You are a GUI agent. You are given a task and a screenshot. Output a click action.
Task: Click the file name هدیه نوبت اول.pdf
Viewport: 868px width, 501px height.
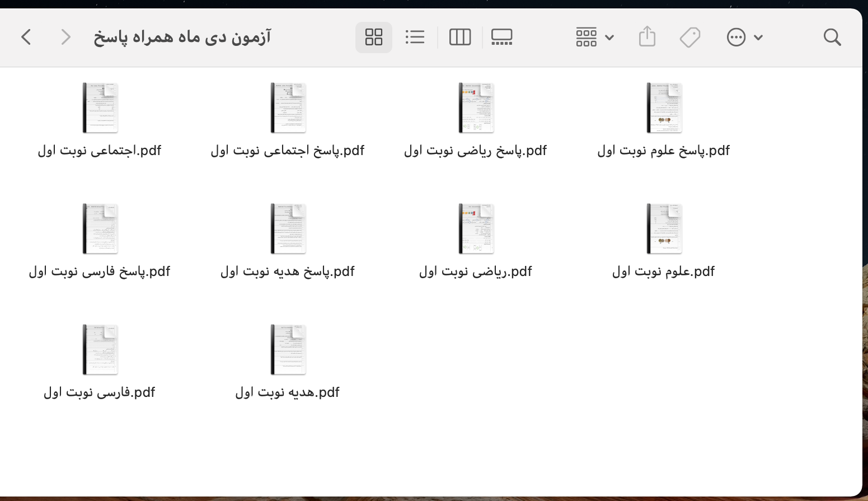tap(288, 392)
